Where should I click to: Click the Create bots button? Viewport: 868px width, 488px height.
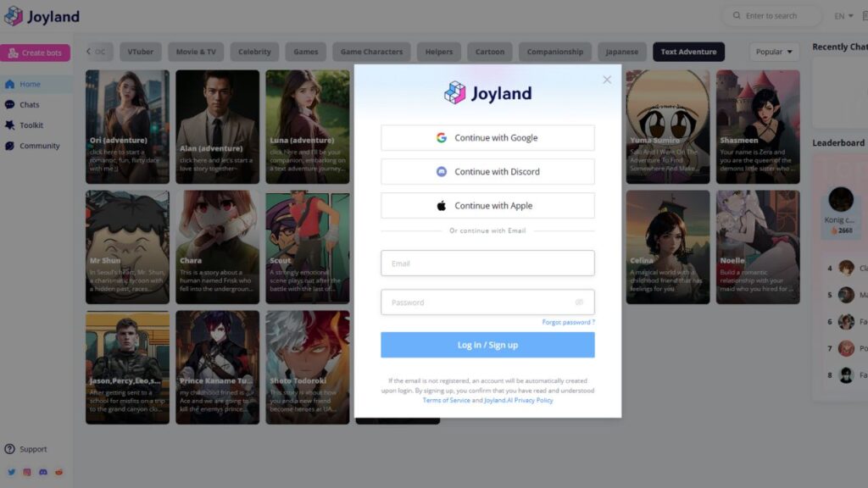click(35, 53)
